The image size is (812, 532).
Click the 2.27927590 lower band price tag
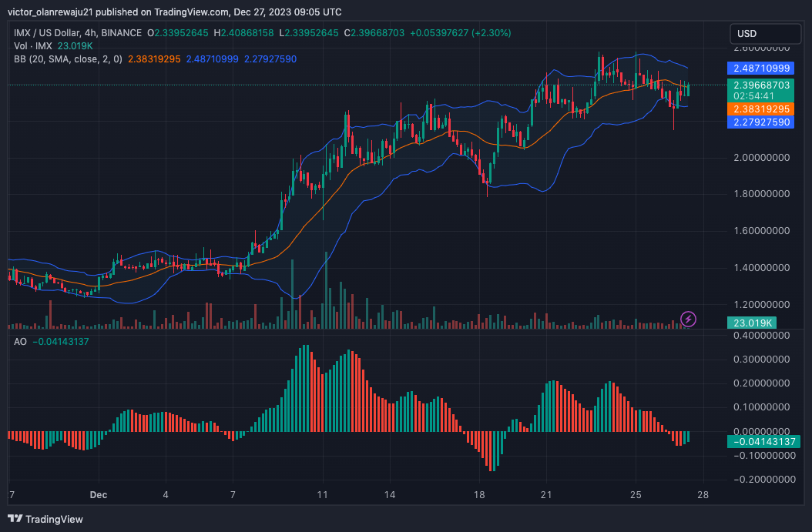coord(760,122)
